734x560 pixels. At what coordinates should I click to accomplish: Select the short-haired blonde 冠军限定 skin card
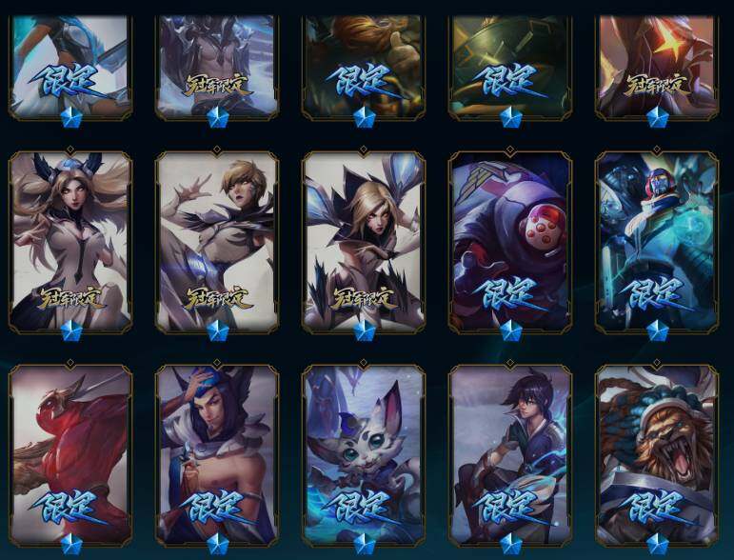click(x=217, y=242)
